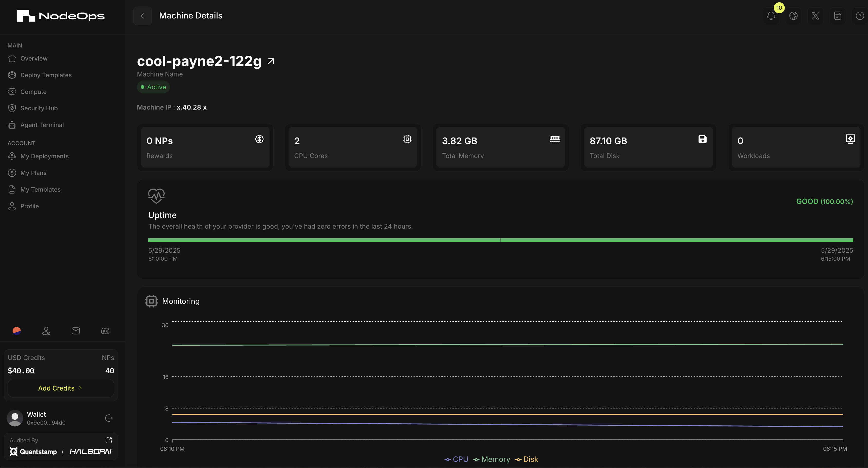Screen dimensions: 868x468
Task: Click the Security Hub shield icon
Action: (x=12, y=108)
